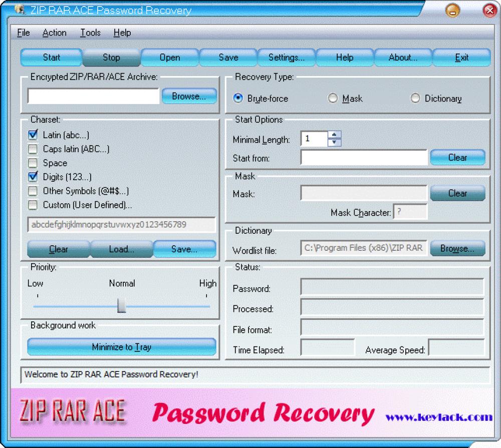Uncheck the Digits (123...) charset
This screenshot has height=448, width=501.
click(x=33, y=177)
